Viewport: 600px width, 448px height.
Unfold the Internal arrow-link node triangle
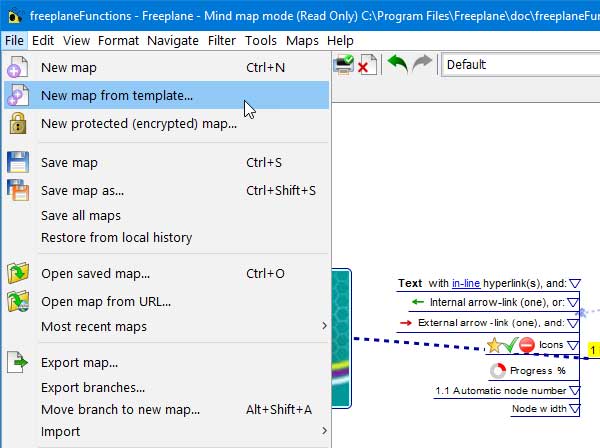click(573, 303)
